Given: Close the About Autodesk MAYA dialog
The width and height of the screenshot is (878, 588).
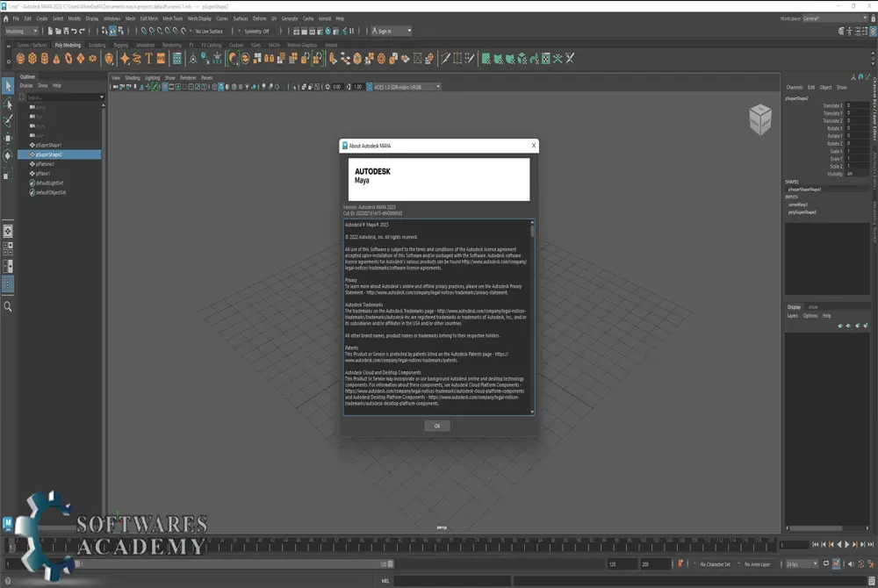Looking at the screenshot, I should coord(534,146).
